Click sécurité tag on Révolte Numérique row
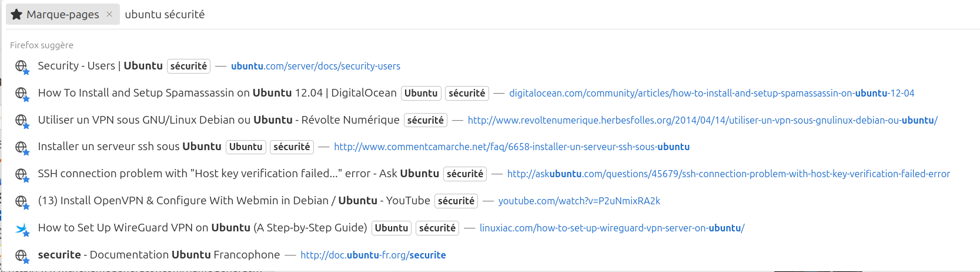 426,120
